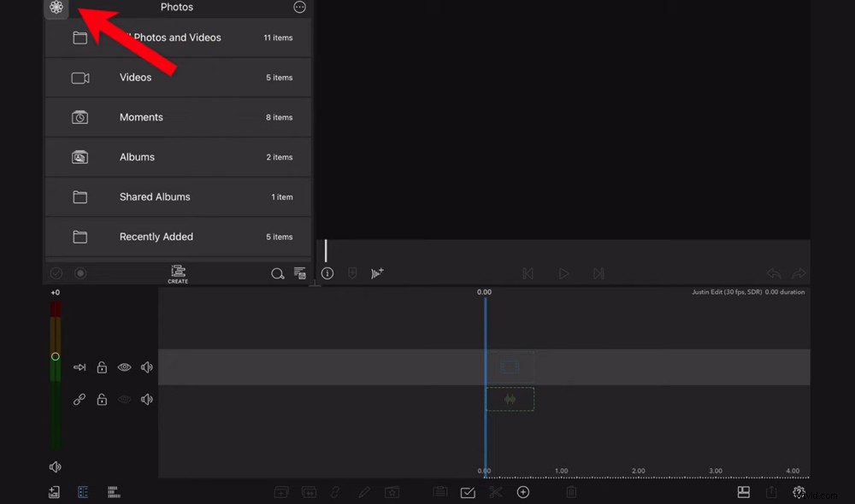The image size is (855, 504).
Task: Lock the video track
Action: tap(101, 366)
